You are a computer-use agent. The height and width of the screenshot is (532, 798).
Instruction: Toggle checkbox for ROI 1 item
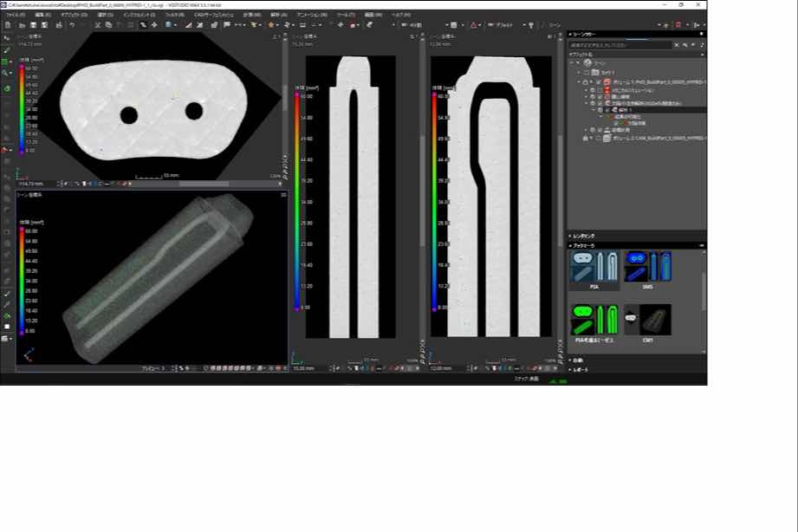click(x=607, y=110)
